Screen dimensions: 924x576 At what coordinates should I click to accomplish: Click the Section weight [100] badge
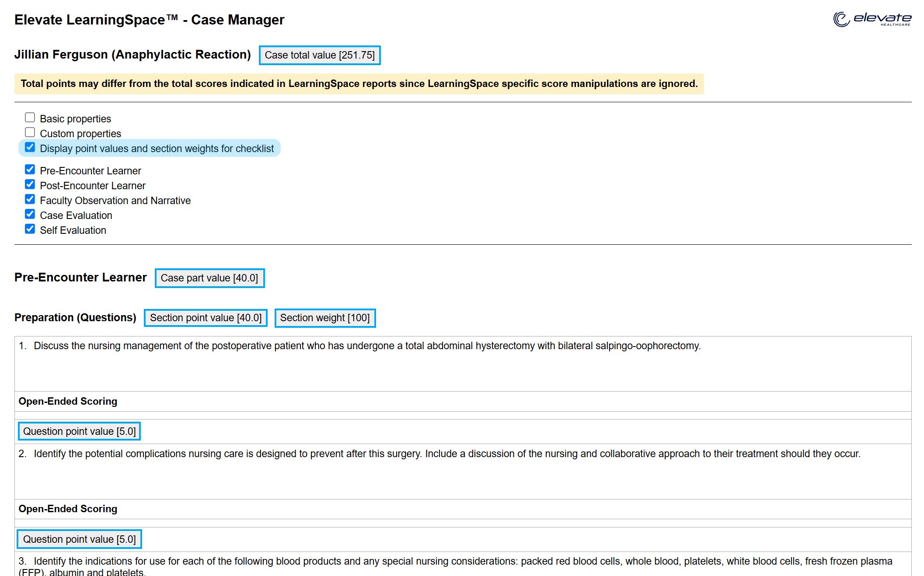(x=325, y=318)
